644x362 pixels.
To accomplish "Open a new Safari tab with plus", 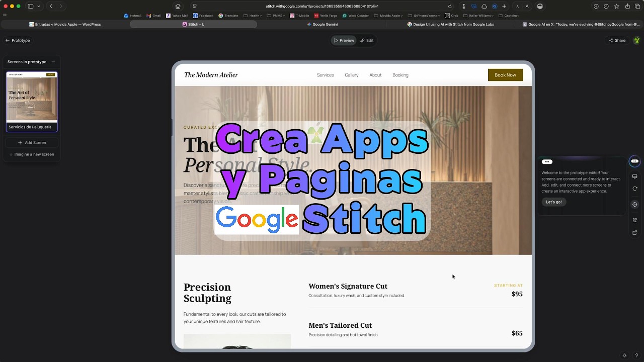I will coord(504,6).
